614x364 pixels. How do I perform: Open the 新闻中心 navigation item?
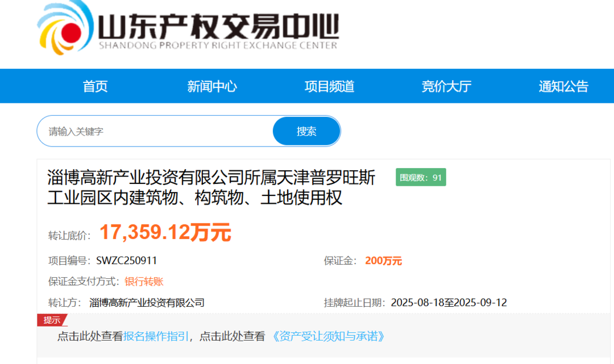(212, 86)
